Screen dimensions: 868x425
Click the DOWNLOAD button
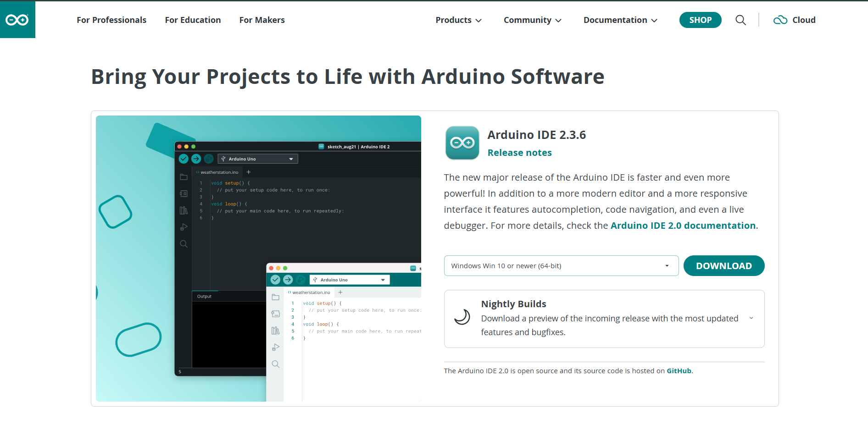point(724,265)
